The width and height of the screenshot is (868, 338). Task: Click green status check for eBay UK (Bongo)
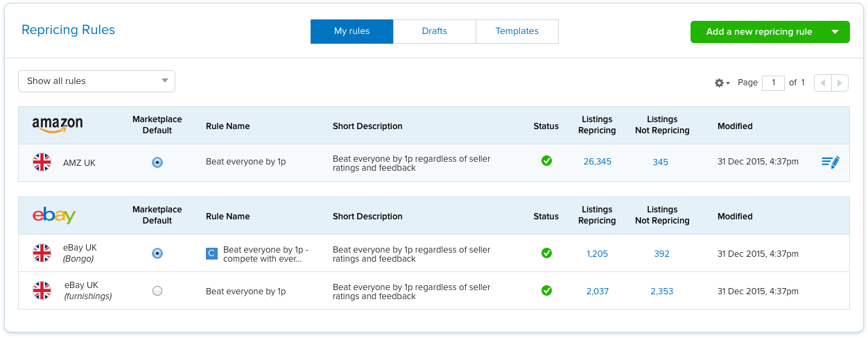546,253
